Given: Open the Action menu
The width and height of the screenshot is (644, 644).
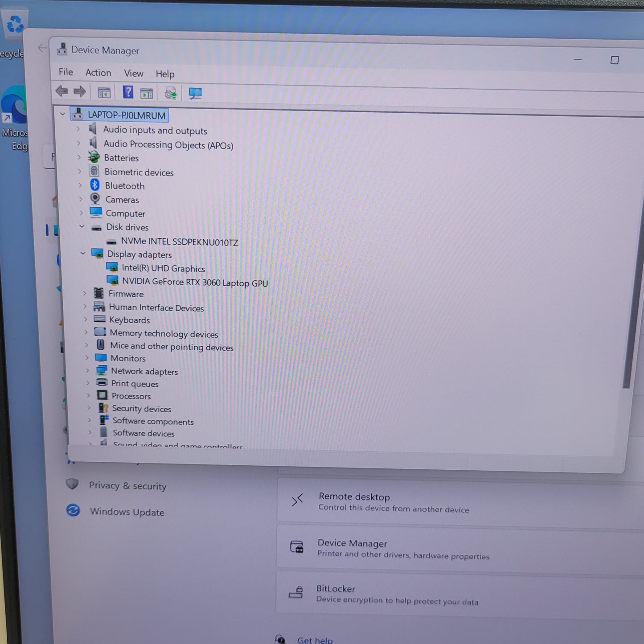Looking at the screenshot, I should point(98,73).
